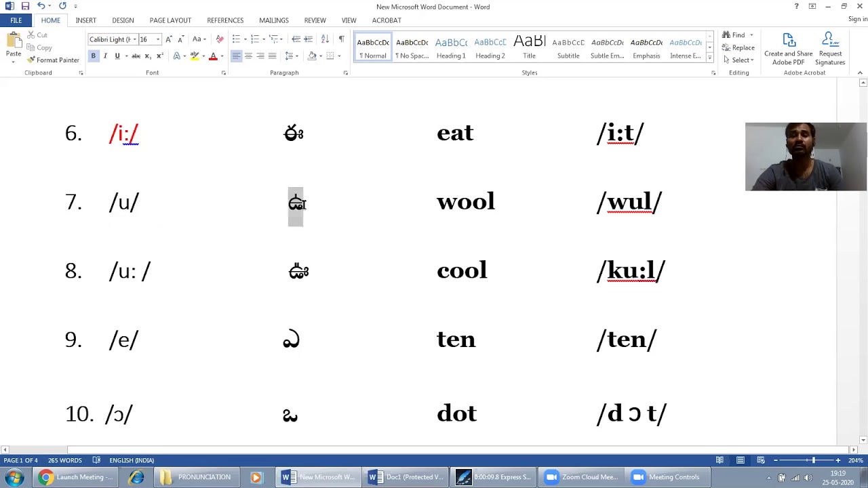Viewport: 868px width, 488px height.
Task: Open Find dropdown arrow
Action: coord(751,35)
